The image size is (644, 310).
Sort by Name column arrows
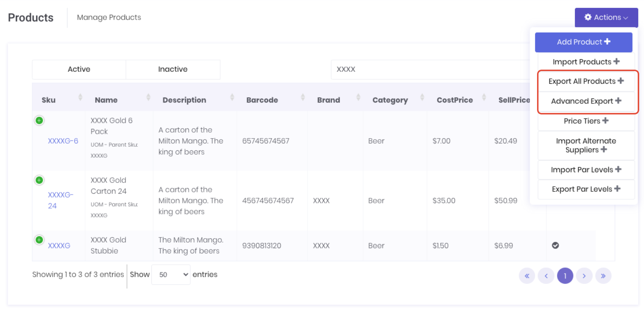point(148,97)
